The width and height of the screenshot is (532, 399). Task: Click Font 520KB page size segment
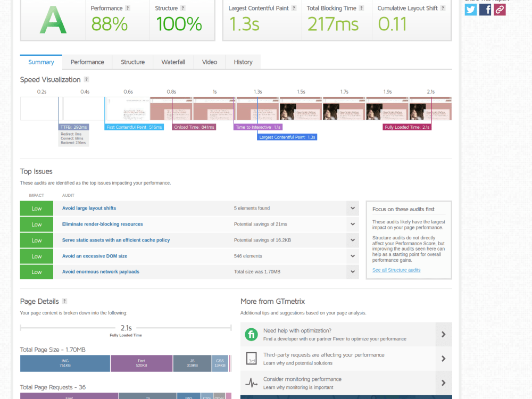[x=142, y=363]
